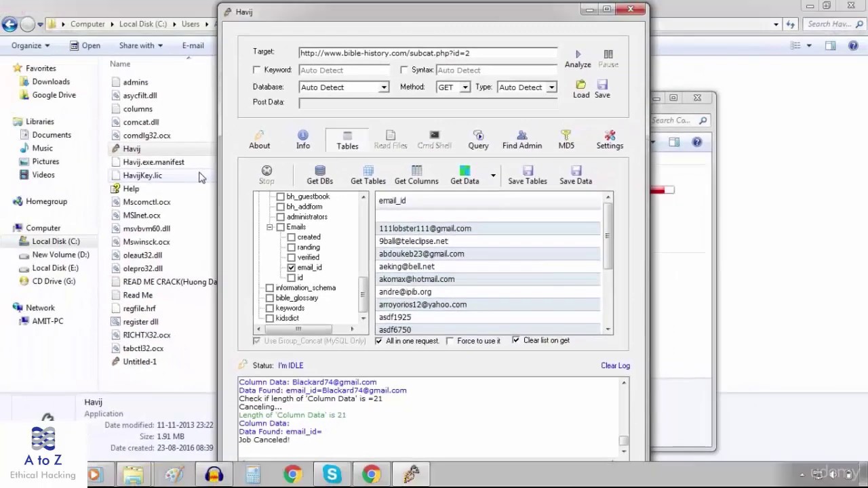
Task: Check the created column checkbox
Action: (x=292, y=237)
